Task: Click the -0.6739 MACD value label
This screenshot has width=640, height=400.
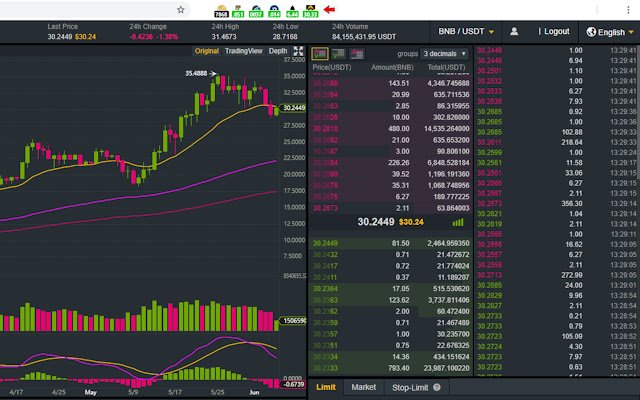Action: (x=293, y=384)
